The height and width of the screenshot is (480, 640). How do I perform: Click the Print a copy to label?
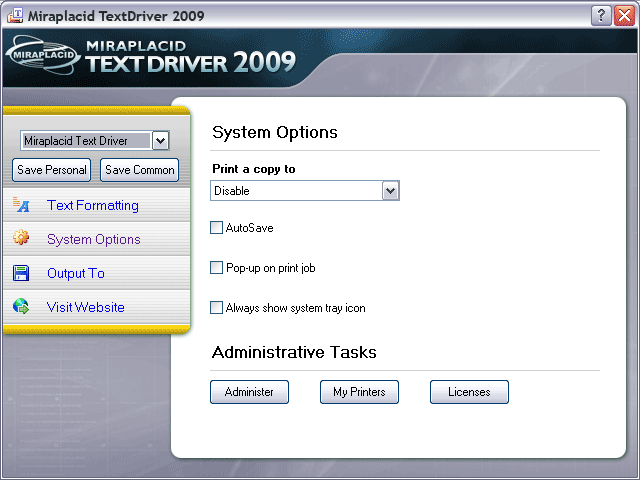(x=253, y=169)
